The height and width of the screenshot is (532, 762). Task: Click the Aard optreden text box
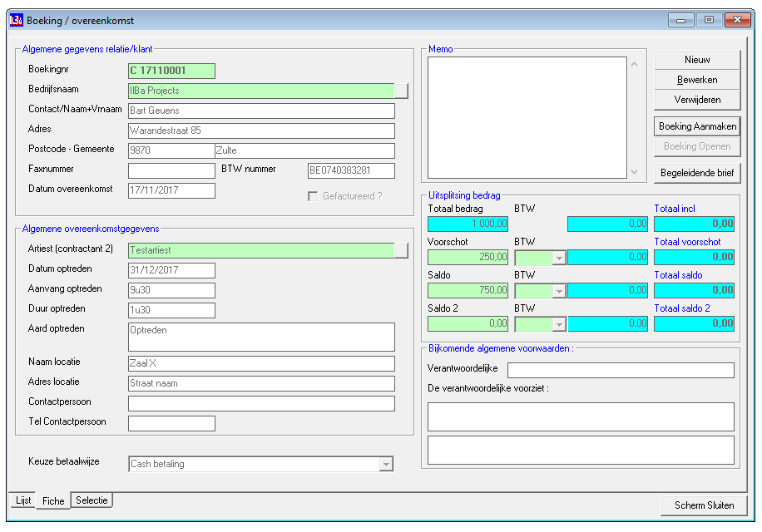(261, 337)
